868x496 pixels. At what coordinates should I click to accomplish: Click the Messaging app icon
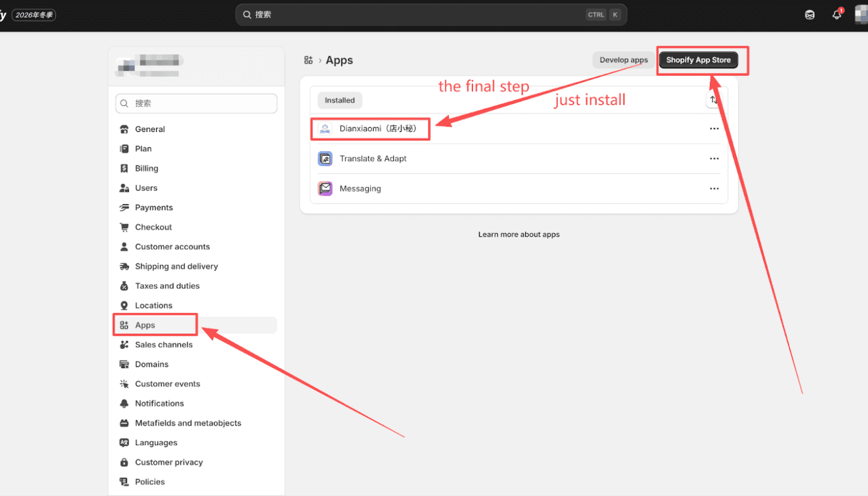[x=325, y=188]
